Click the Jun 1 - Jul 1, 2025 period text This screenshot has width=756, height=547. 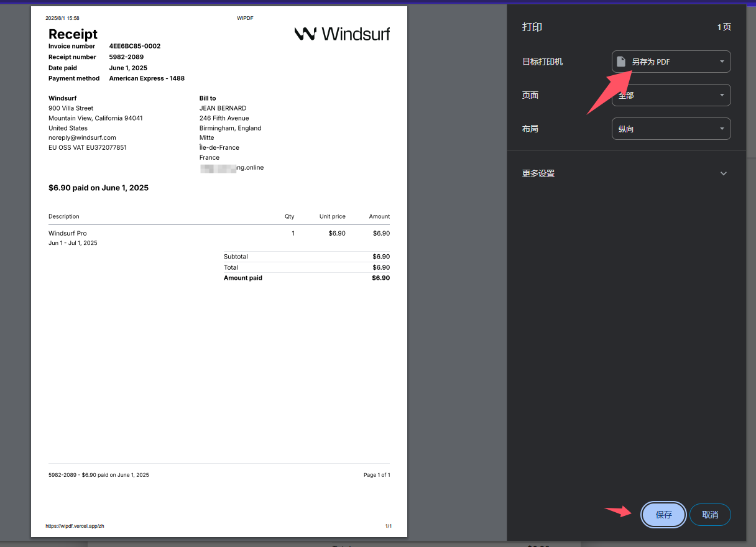pos(73,243)
